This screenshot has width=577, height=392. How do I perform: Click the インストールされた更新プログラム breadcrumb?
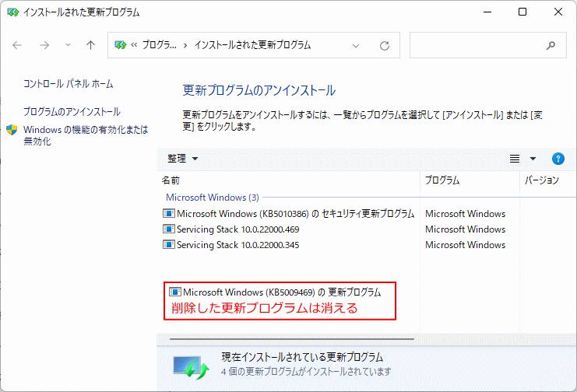tap(252, 45)
